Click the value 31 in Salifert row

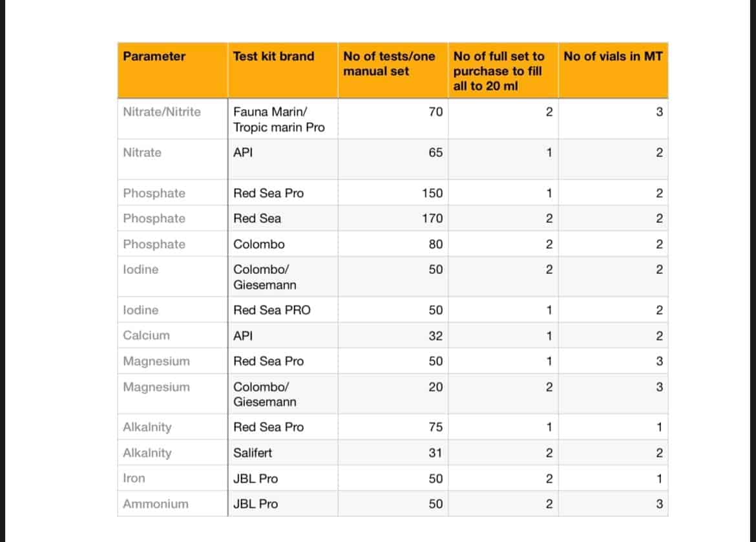point(436,453)
